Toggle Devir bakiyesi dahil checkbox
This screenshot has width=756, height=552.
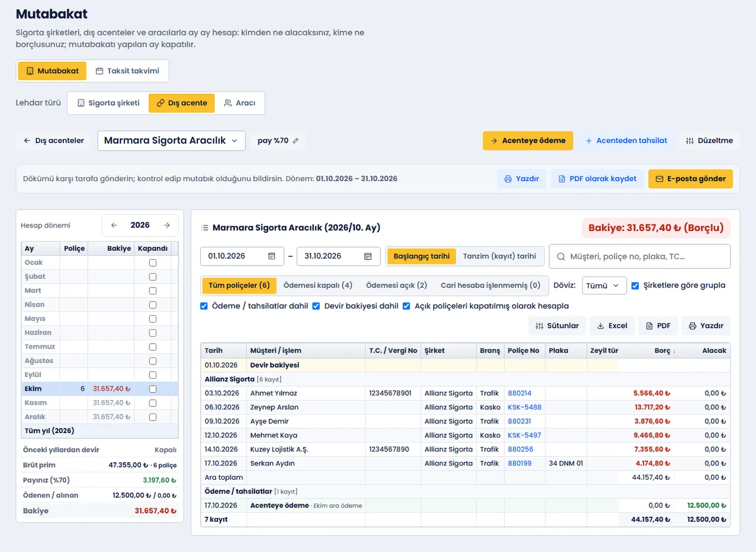(316, 306)
